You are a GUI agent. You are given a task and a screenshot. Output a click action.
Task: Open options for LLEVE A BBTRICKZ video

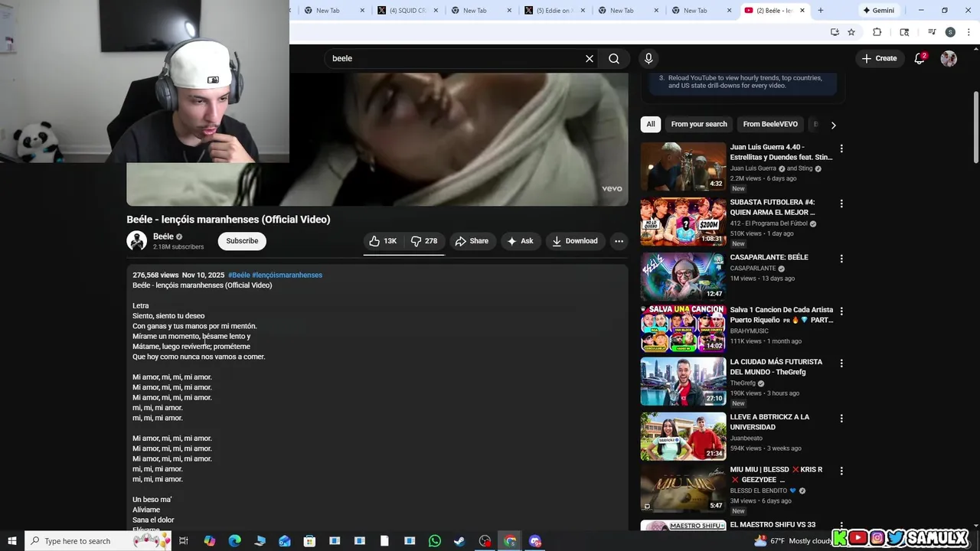click(x=841, y=419)
